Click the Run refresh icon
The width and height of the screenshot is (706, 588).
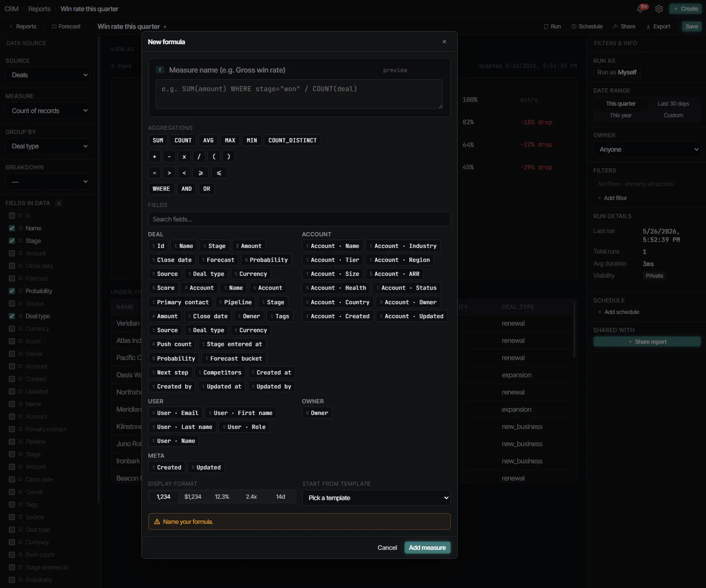546,27
